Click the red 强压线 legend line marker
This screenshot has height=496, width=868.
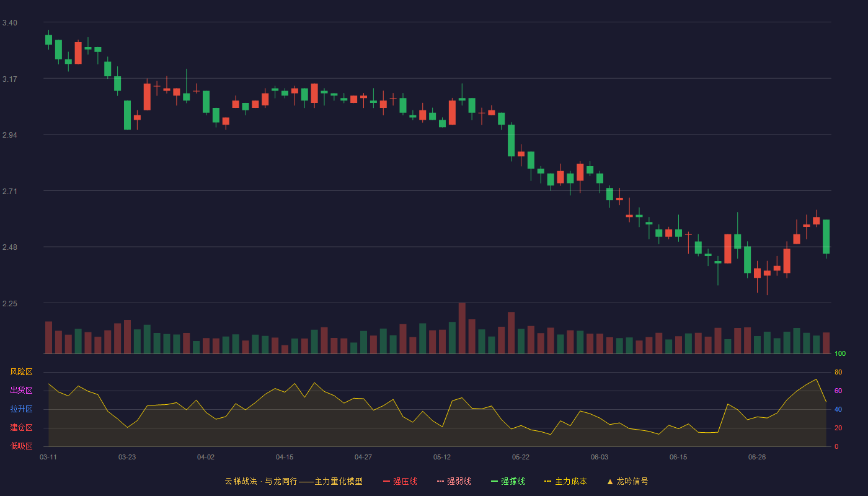click(387, 481)
